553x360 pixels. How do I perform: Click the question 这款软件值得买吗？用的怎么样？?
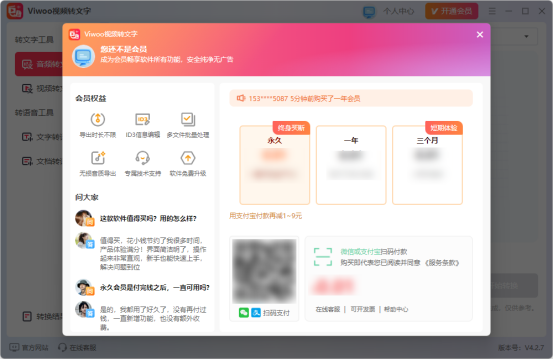click(x=148, y=219)
